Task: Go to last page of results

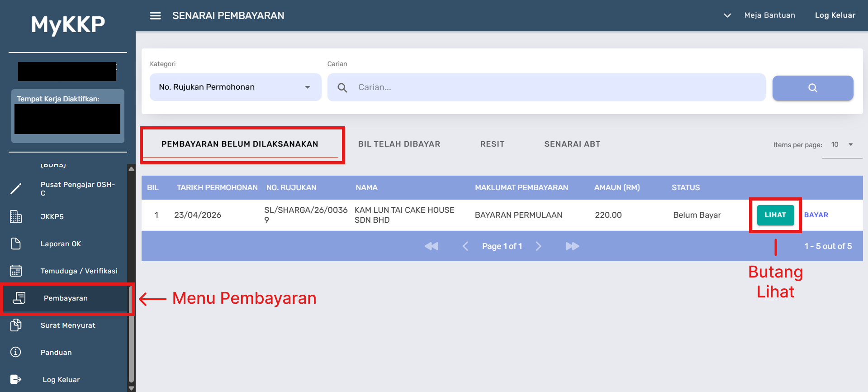Action: (572, 246)
